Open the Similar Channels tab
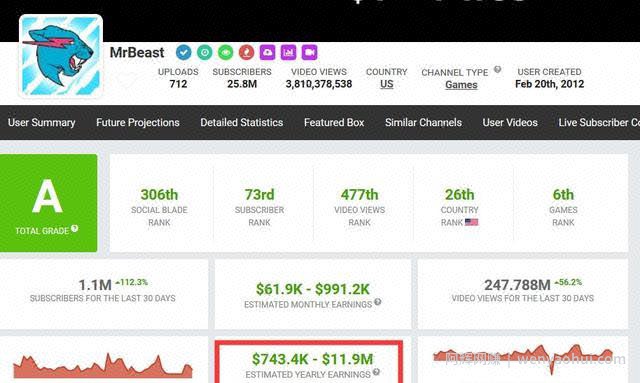The image size is (640, 383). tap(423, 122)
